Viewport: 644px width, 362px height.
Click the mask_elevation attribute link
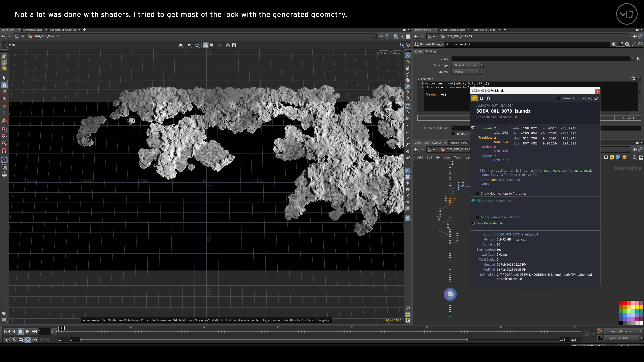tap(555, 170)
